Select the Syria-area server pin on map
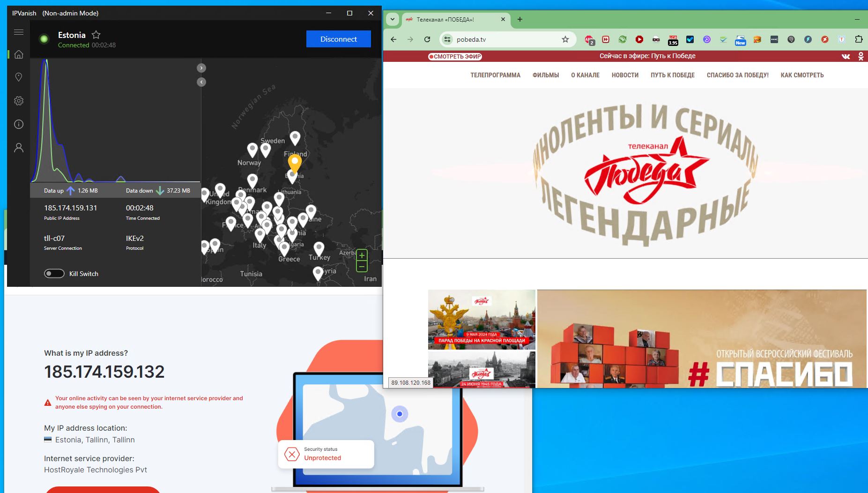 pos(318,273)
